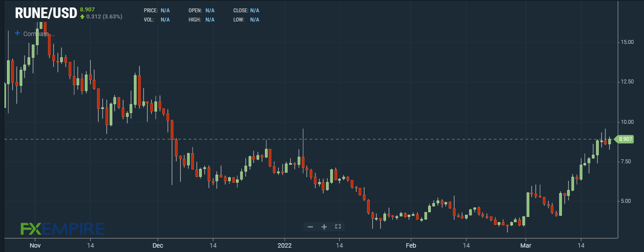This screenshot has width=644, height=252.
Task: Click the 2022 date axis label
Action: tap(285, 245)
